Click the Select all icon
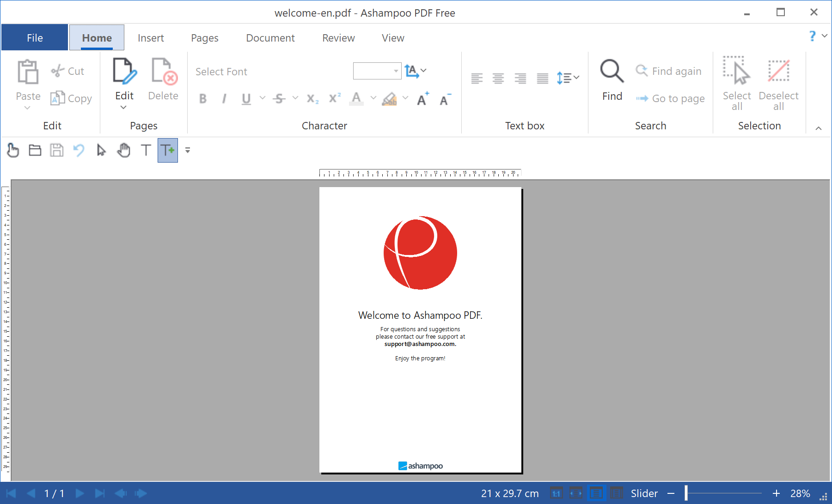Image resolution: width=832 pixels, height=504 pixels. pos(737,71)
